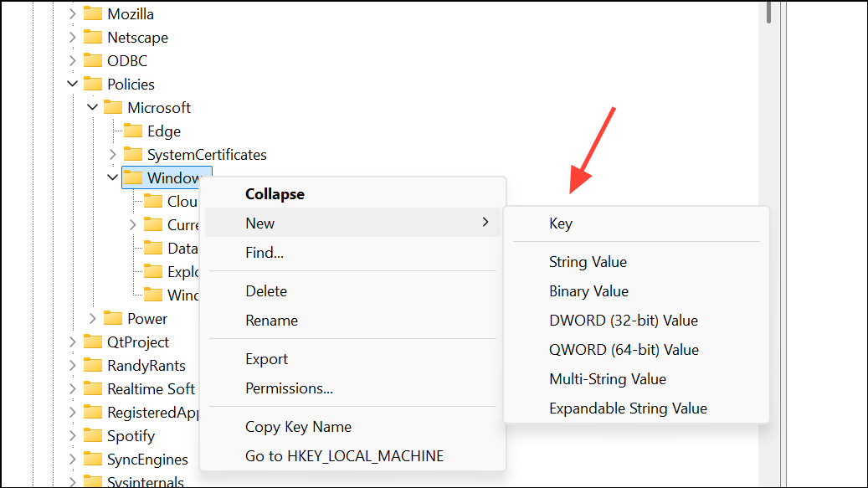
Task: Collapse the Microsoft key
Action: tap(92, 107)
